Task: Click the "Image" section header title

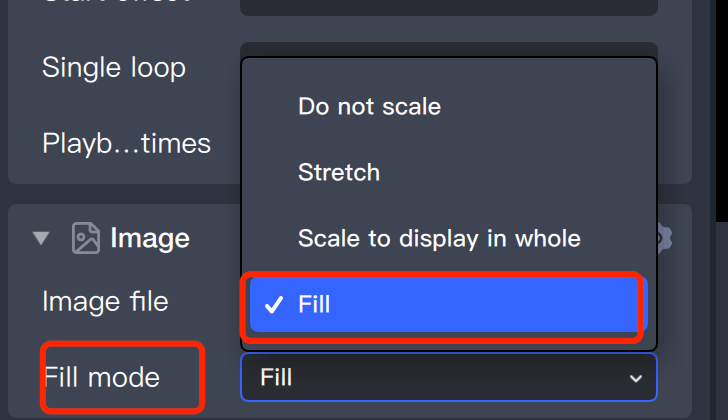Action: 150,238
